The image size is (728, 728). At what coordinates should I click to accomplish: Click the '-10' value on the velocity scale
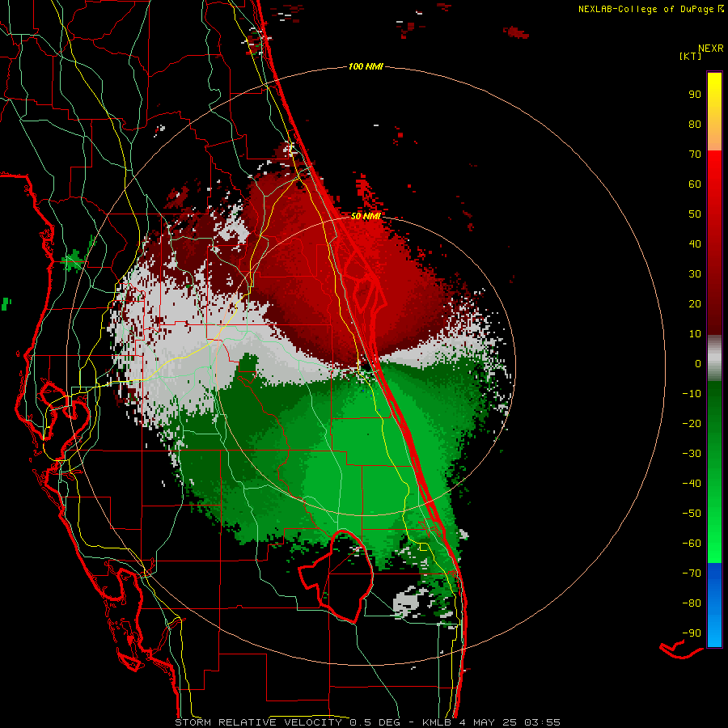[x=692, y=394]
